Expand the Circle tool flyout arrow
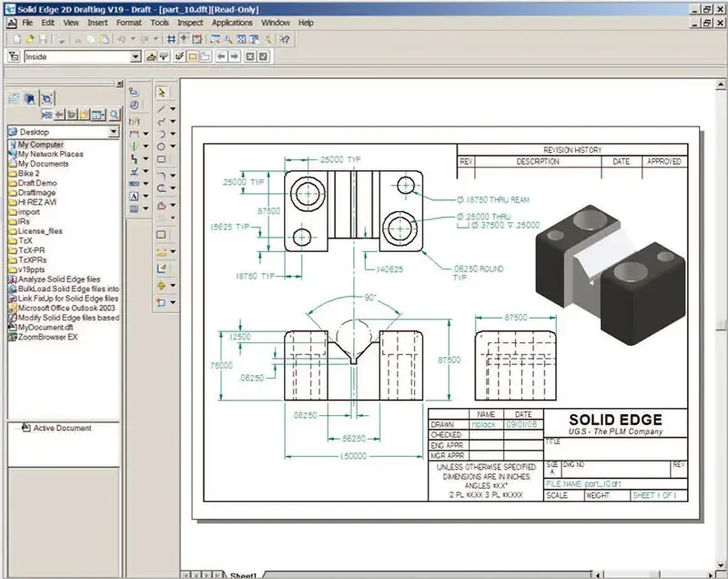728x579 pixels. point(173,147)
